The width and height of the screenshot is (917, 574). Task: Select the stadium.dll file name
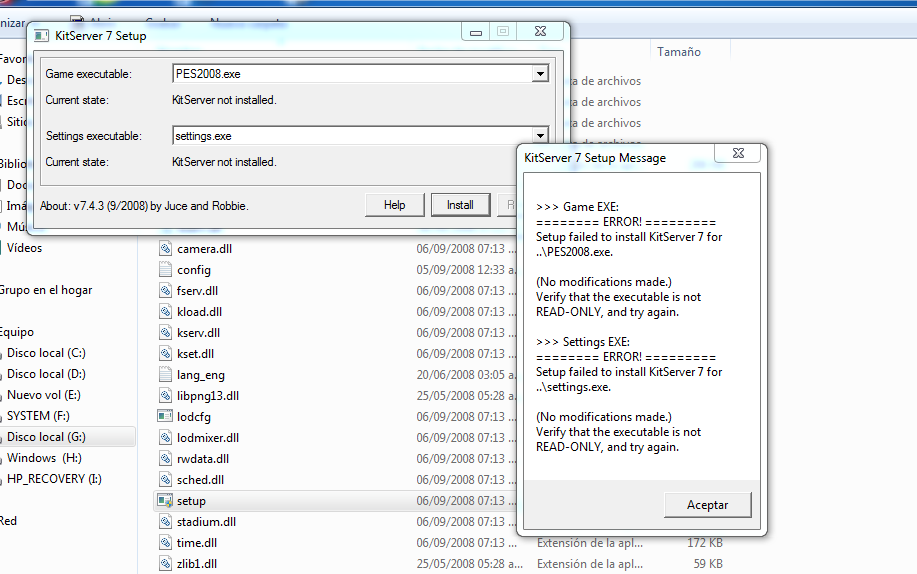[x=206, y=522]
